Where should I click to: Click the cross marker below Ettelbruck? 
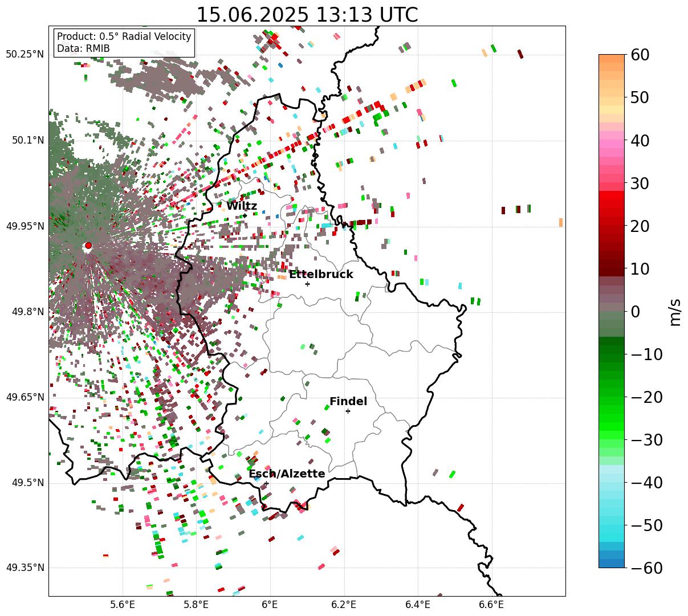click(307, 284)
